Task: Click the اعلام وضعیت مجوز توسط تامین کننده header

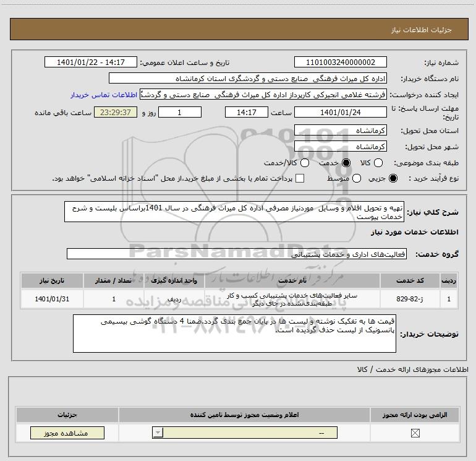Action: tap(244, 415)
